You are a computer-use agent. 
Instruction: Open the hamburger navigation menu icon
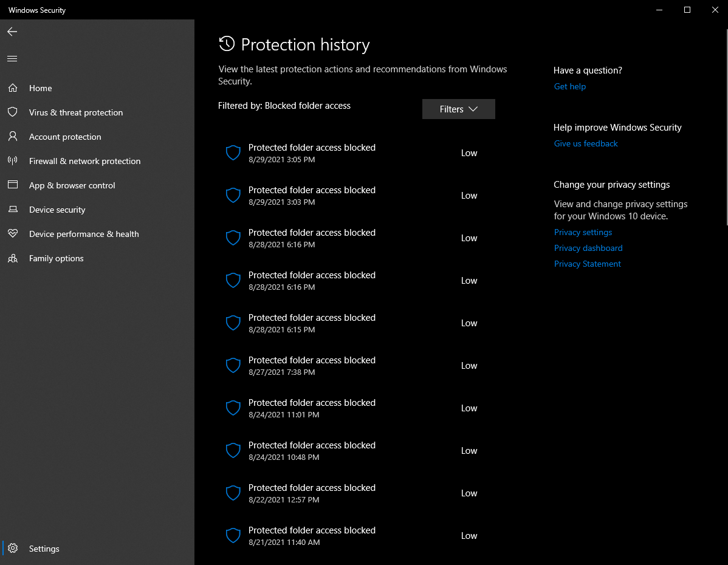click(12, 59)
